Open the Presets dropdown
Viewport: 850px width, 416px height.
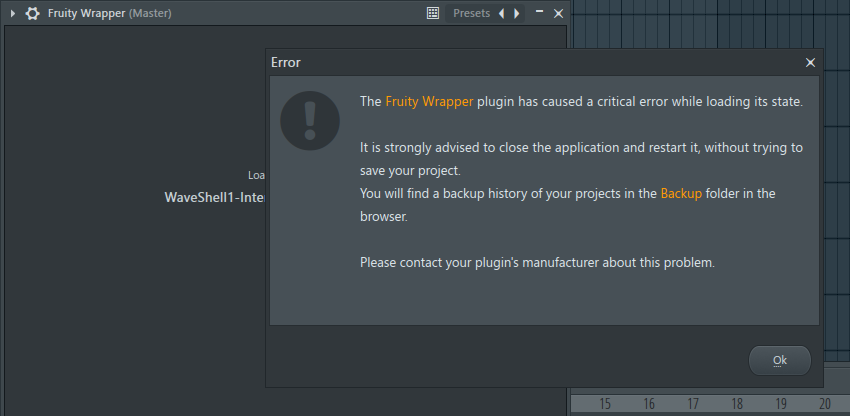click(471, 14)
